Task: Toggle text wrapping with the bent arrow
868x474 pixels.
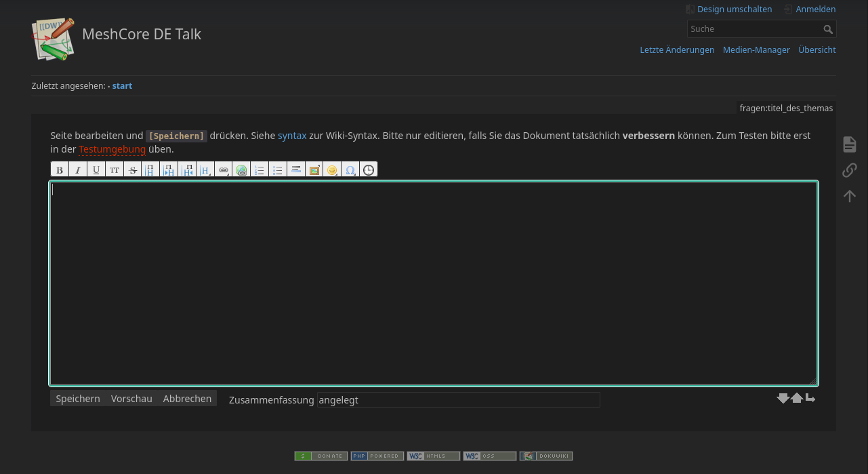Action: coord(810,398)
